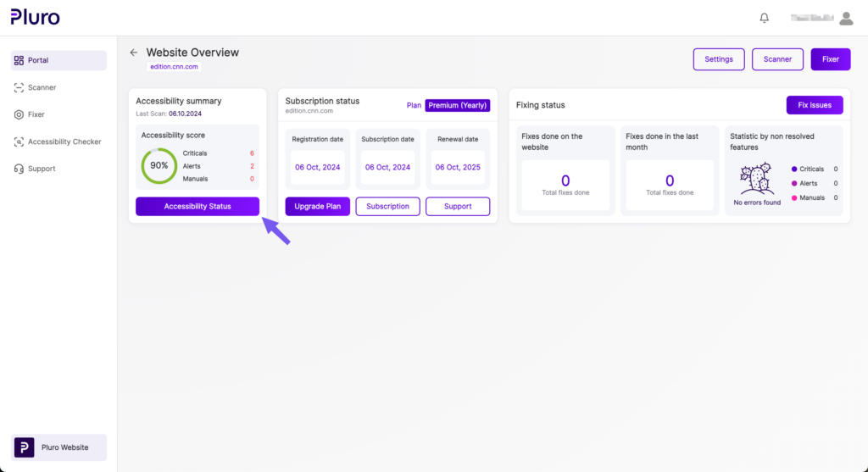Click the 90% accessibility score ring
The width and height of the screenshot is (868, 472).
(x=159, y=166)
